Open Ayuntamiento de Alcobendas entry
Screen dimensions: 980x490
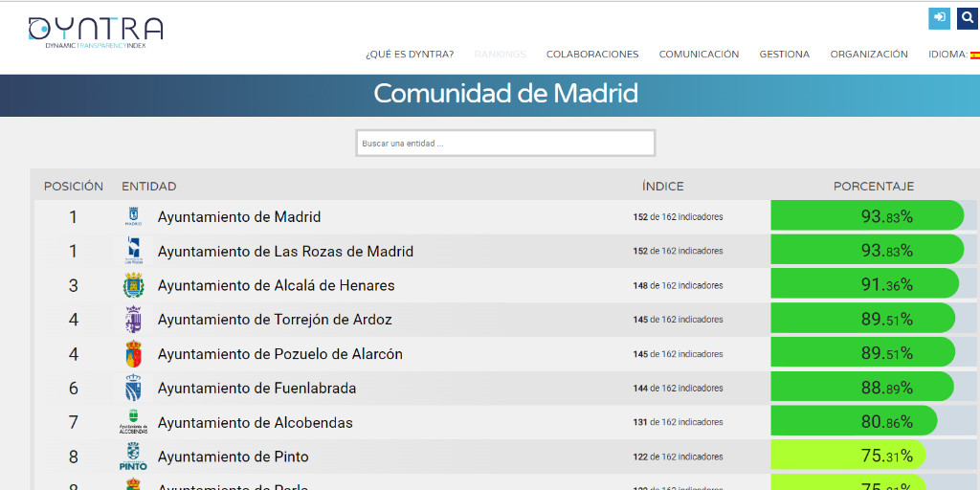point(255,422)
